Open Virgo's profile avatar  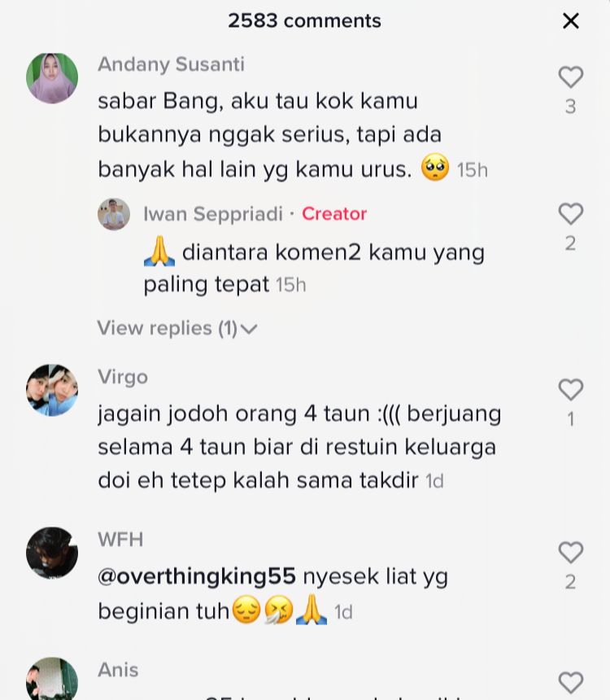52,390
